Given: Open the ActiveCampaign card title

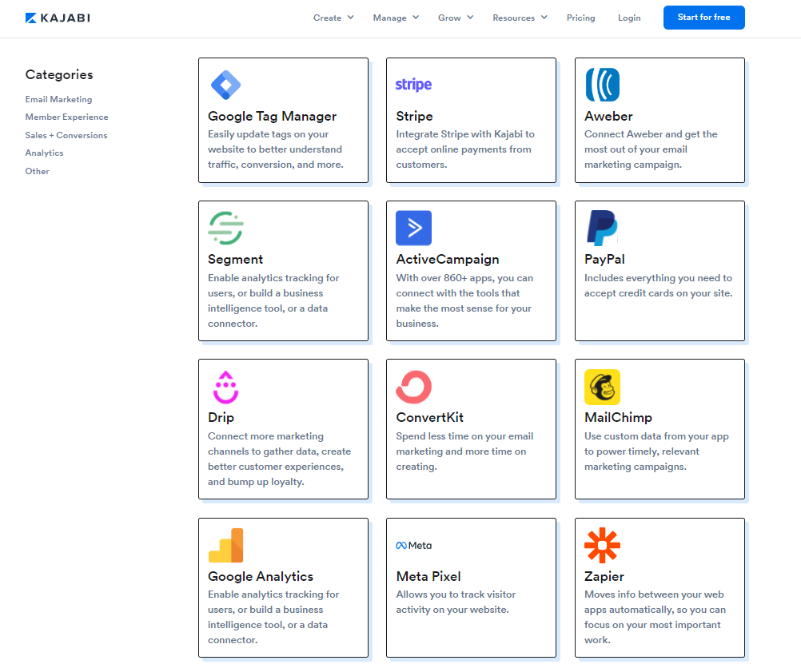Looking at the screenshot, I should tap(448, 260).
